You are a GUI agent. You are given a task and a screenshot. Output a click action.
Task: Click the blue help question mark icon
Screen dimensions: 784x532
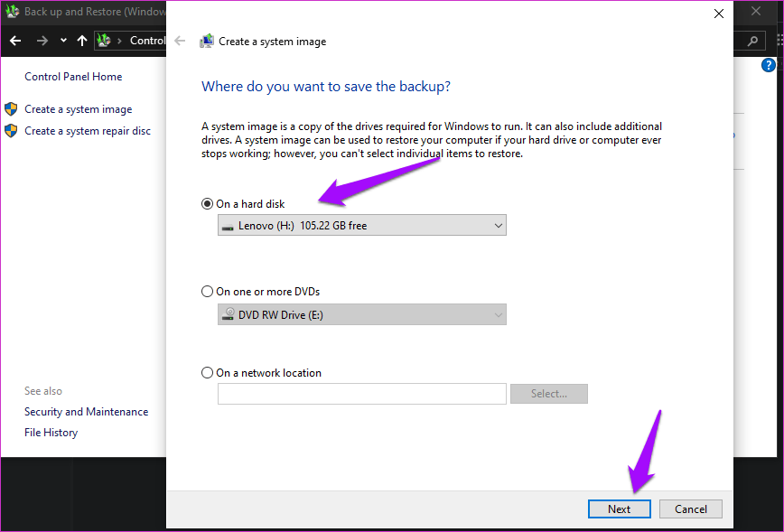(x=769, y=65)
